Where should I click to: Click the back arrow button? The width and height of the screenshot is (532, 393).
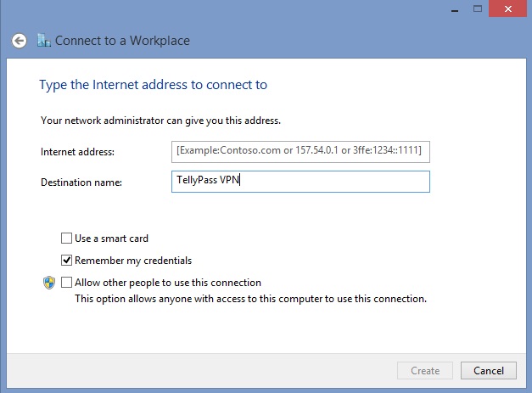click(x=19, y=41)
